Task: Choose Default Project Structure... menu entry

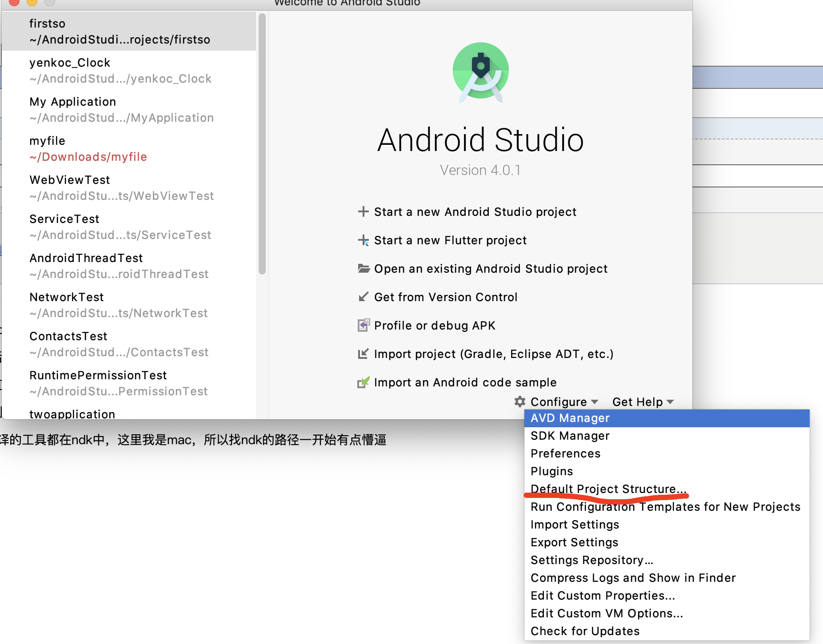Action: point(667,489)
